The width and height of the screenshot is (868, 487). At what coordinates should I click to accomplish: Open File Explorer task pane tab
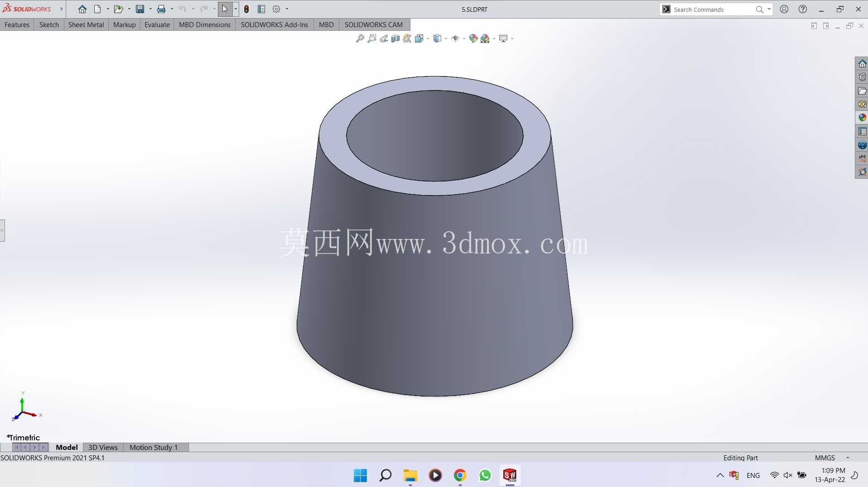pyautogui.click(x=862, y=91)
